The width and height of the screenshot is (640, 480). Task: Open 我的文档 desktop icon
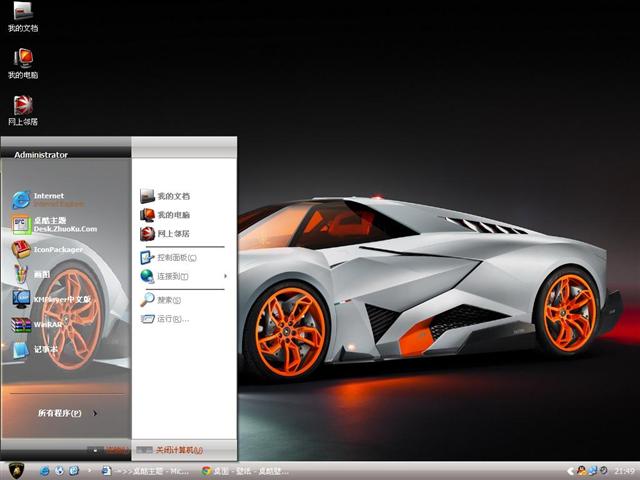(23, 16)
